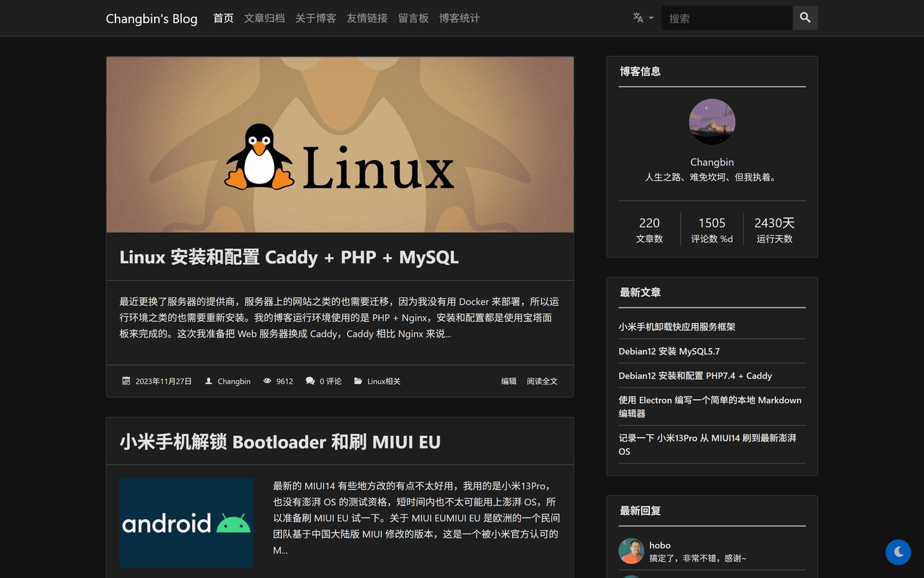The image size is (924, 578).
Task: Click the Linux penguin featured image
Action: click(x=339, y=144)
